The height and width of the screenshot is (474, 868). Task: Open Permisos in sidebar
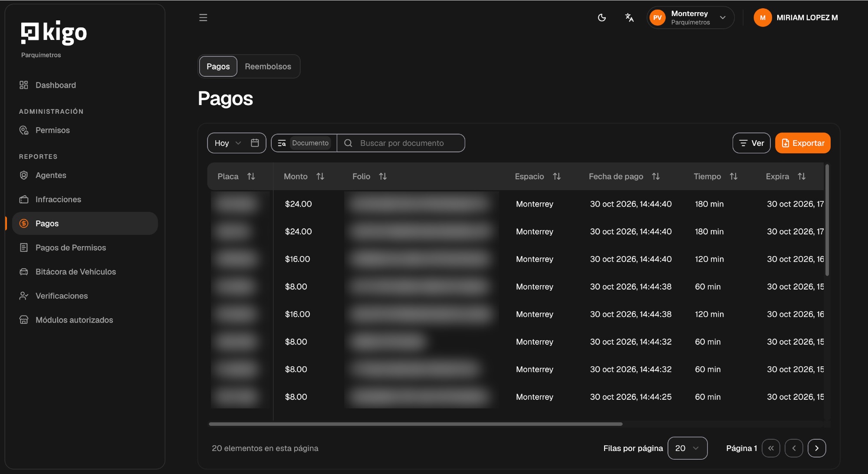point(53,130)
